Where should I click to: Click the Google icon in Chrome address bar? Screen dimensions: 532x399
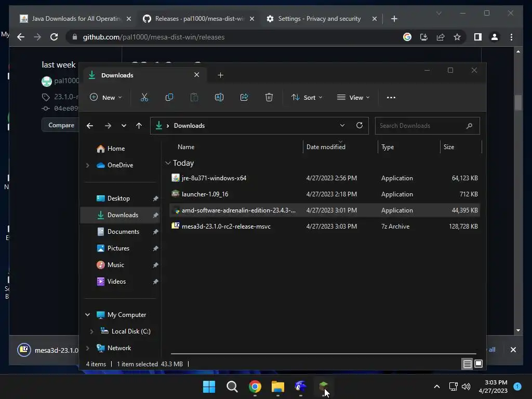pyautogui.click(x=407, y=37)
